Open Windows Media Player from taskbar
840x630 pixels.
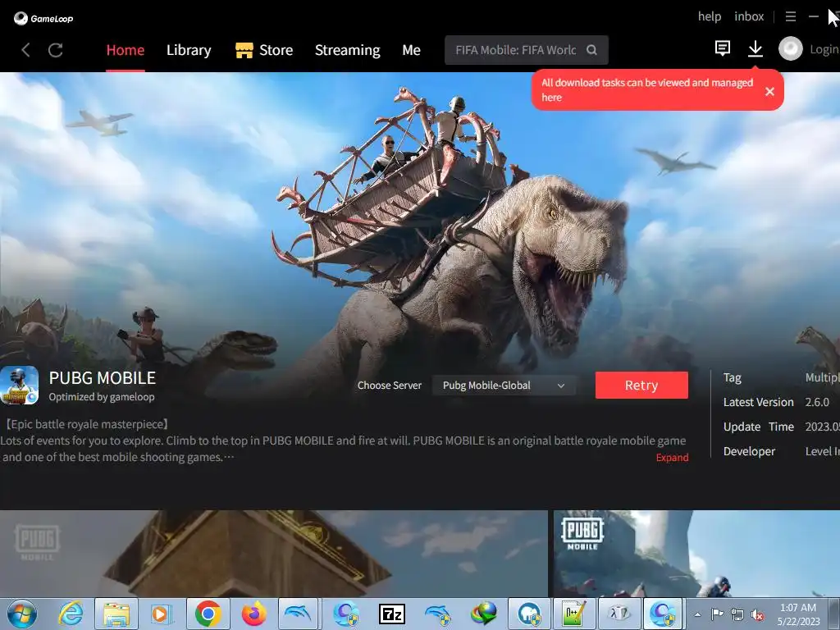click(162, 614)
